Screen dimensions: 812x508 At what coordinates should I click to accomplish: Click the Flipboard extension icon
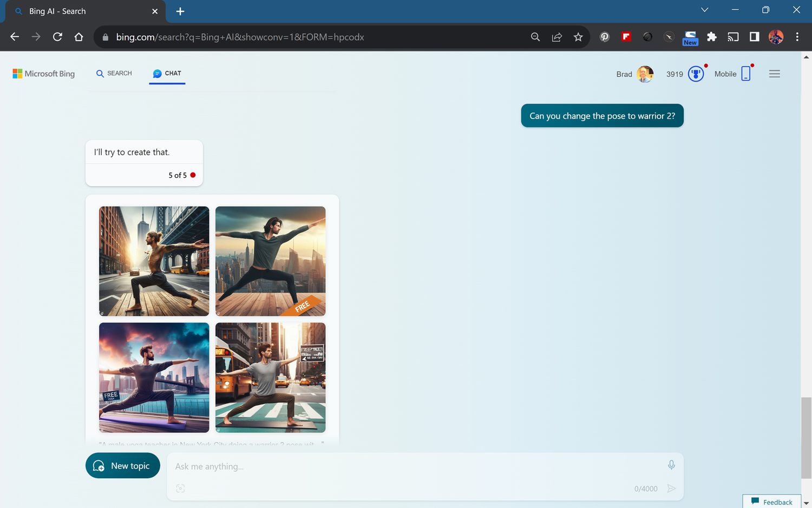pyautogui.click(x=626, y=37)
